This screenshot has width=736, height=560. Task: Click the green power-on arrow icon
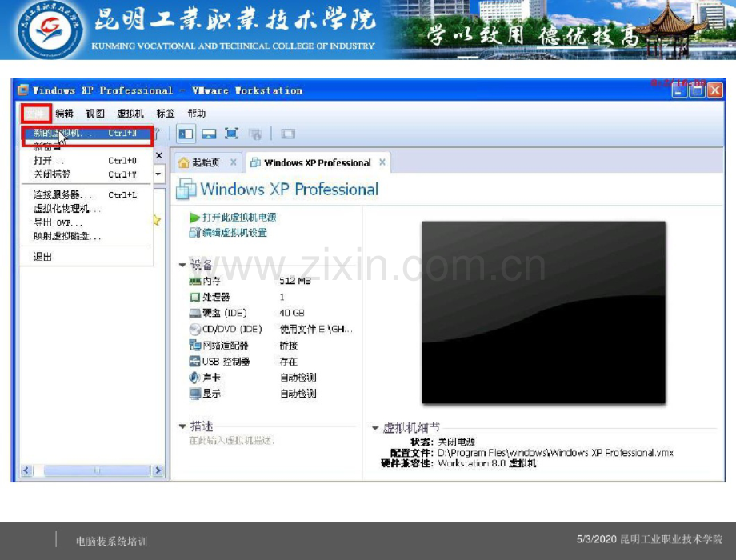click(x=194, y=218)
